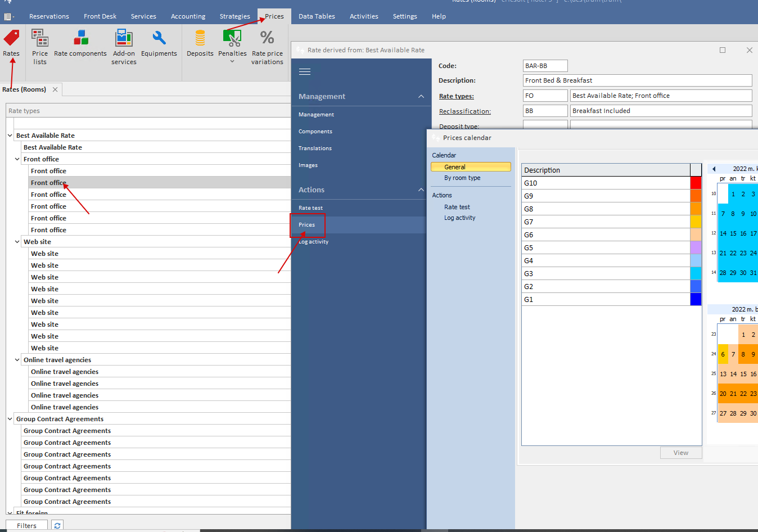Switch to the Strategies tab
The image size is (758, 532).
tap(234, 16)
